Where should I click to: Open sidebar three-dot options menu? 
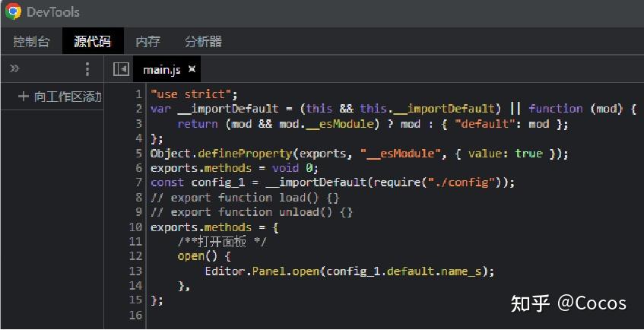pos(87,69)
